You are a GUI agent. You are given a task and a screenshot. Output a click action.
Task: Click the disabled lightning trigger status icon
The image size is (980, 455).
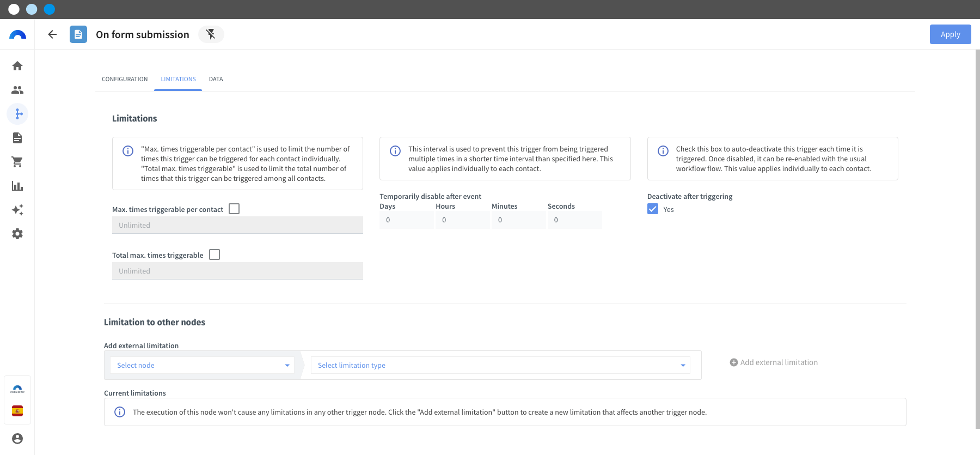point(211,34)
